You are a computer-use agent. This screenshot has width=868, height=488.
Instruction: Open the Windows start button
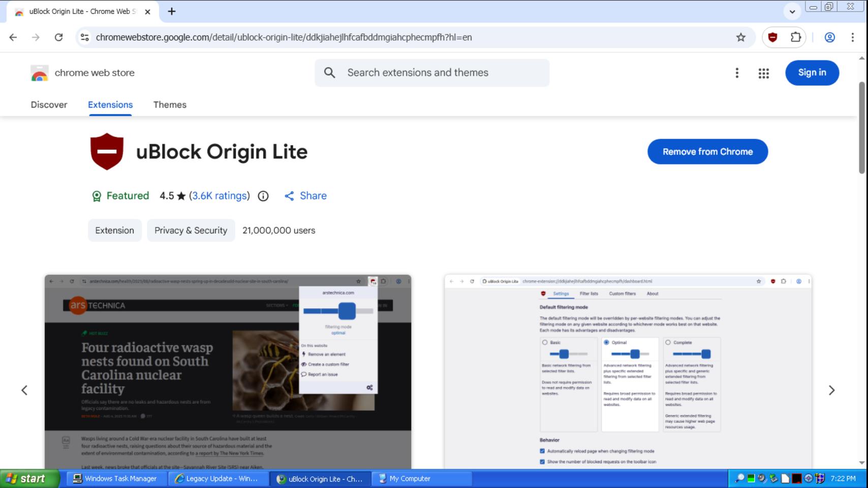[29, 478]
